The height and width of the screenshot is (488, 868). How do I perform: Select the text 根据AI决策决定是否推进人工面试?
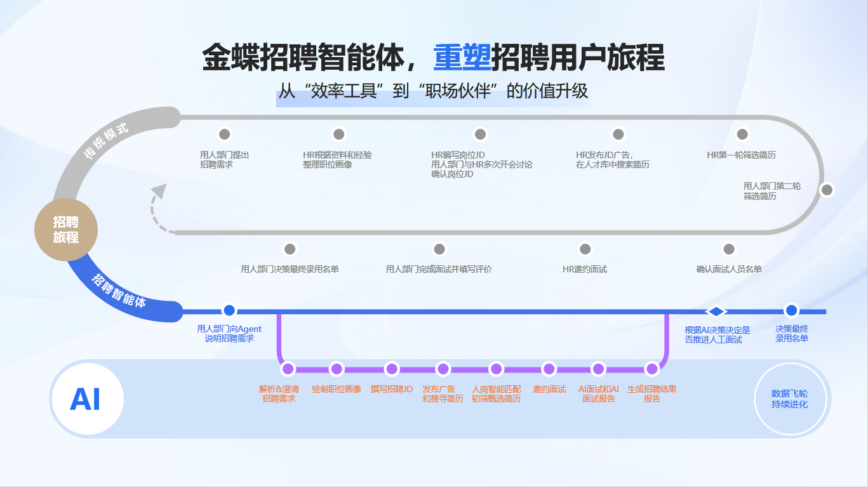(718, 335)
